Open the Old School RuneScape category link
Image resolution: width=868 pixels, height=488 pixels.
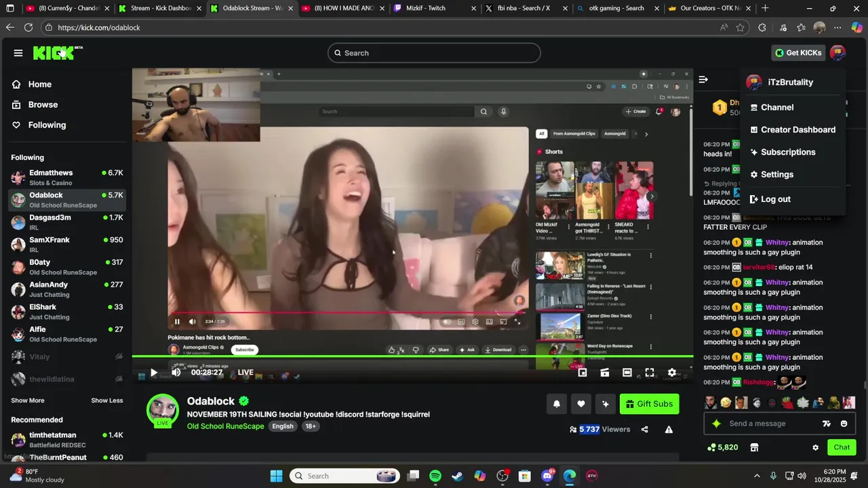coord(225,426)
